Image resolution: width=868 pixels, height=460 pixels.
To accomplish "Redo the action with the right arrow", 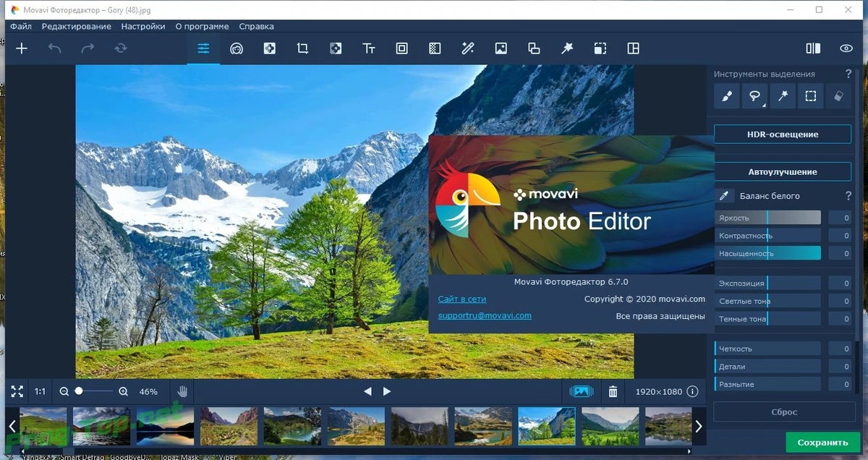I will click(x=88, y=48).
